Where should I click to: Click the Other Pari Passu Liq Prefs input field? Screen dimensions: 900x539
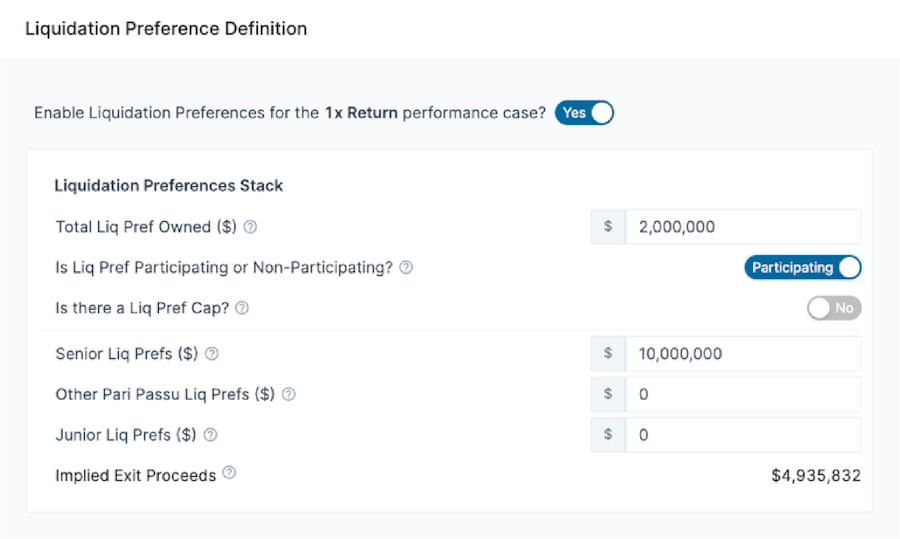tap(743, 394)
